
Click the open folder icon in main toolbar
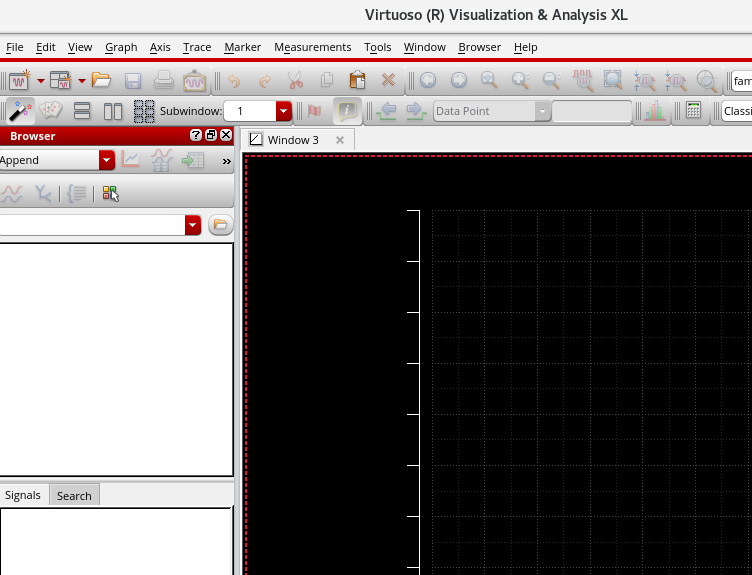(101, 80)
